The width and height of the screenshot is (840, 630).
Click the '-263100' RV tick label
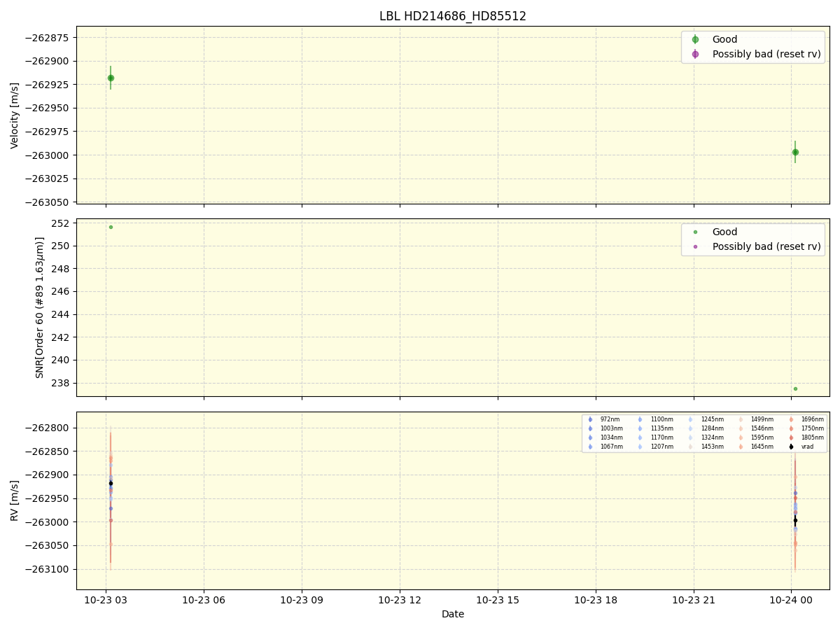[x=48, y=569]
